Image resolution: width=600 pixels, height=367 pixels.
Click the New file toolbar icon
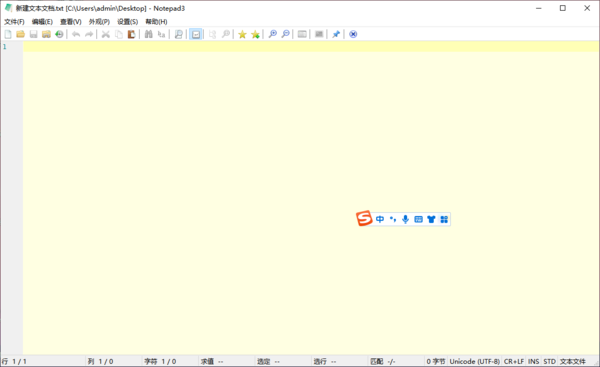click(8, 34)
